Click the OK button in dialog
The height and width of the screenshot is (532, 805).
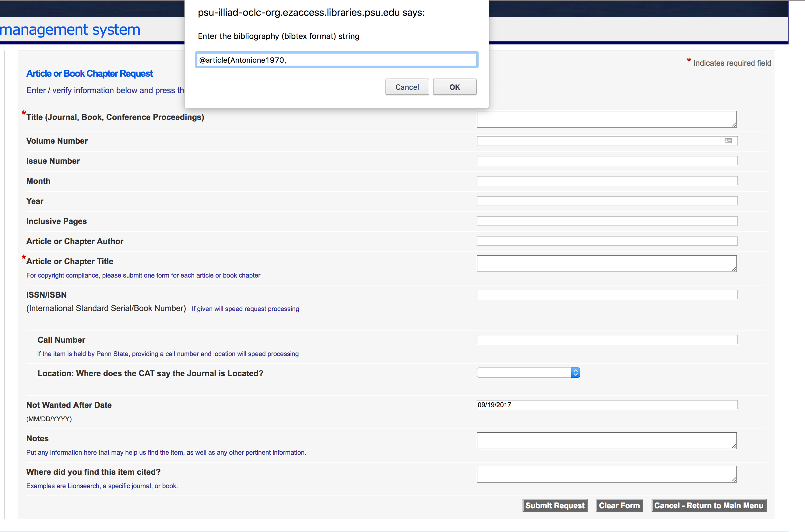[x=454, y=87]
